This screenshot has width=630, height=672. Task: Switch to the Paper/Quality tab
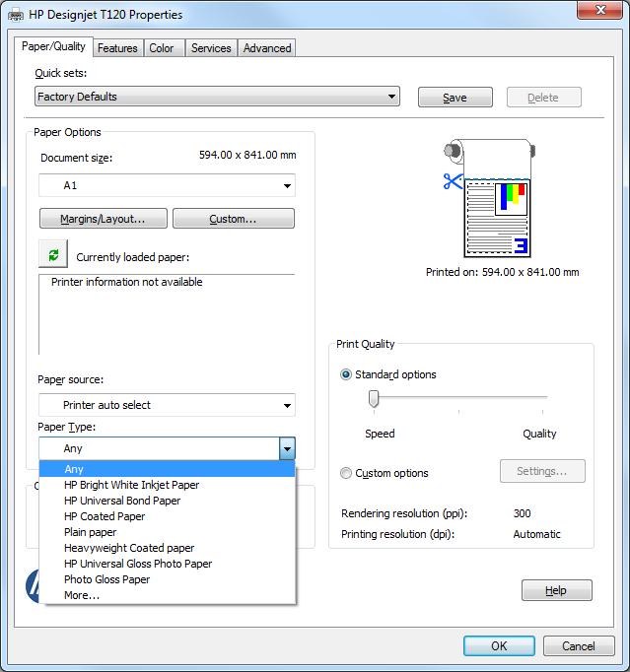coord(53,46)
